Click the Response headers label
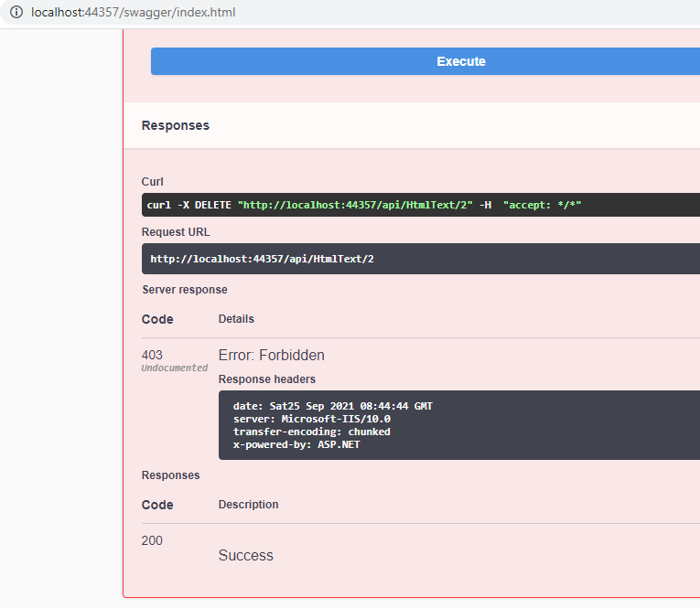Image resolution: width=700 pixels, height=608 pixels. click(267, 379)
